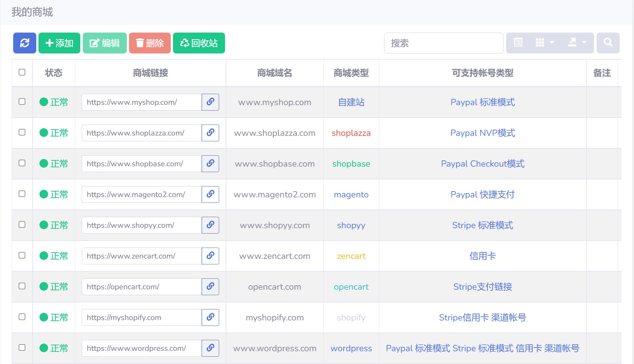
Task: Open link icon for shopbase.com row
Action: (210, 164)
